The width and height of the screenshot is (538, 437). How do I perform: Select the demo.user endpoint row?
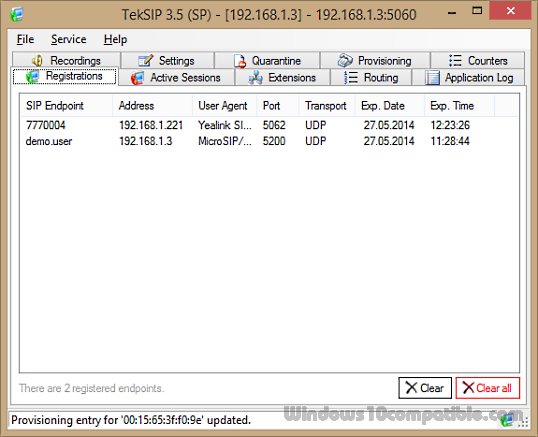(x=269, y=141)
